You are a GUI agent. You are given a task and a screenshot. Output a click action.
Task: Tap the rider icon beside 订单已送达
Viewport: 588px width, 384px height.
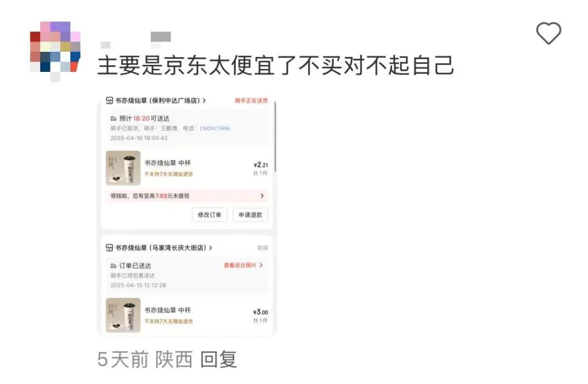(x=113, y=266)
